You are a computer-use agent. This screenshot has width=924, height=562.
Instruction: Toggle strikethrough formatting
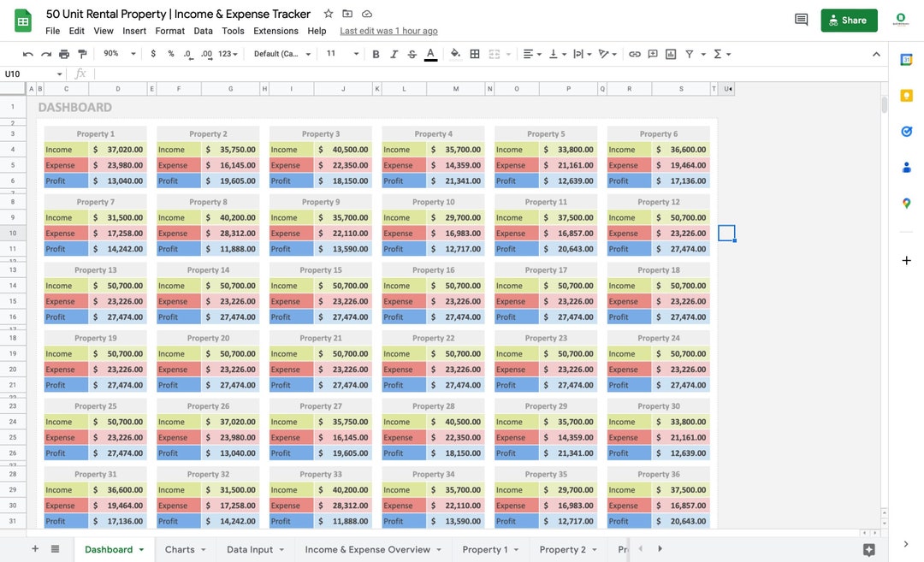[x=412, y=53]
